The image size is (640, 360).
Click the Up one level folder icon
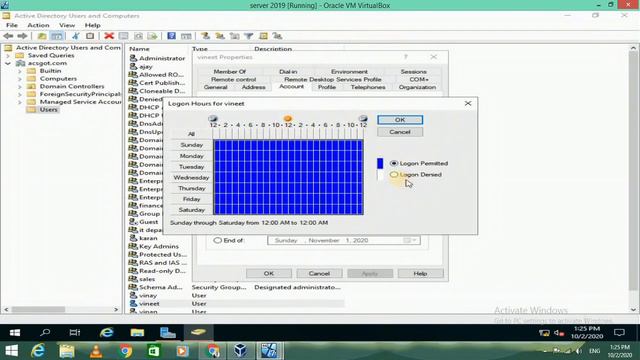point(42,36)
